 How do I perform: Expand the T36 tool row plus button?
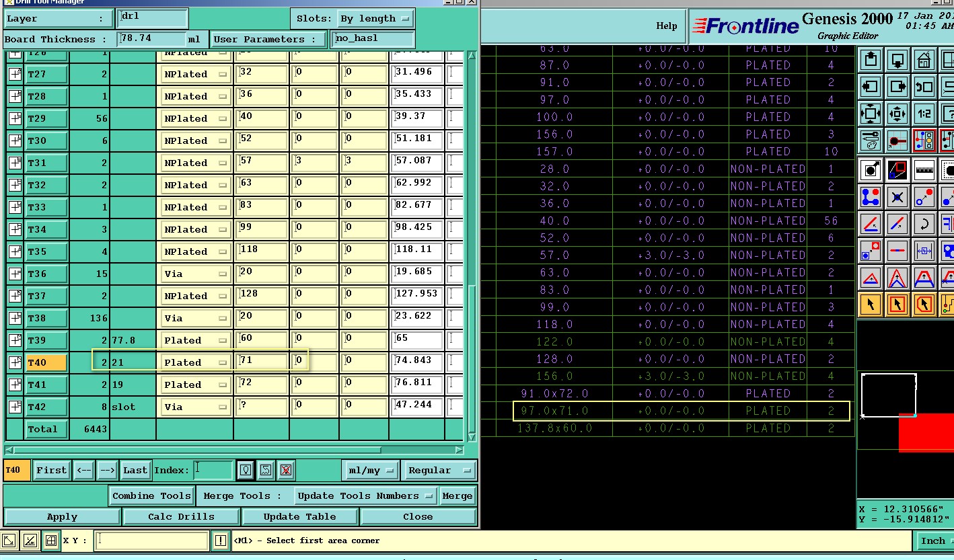coord(15,274)
